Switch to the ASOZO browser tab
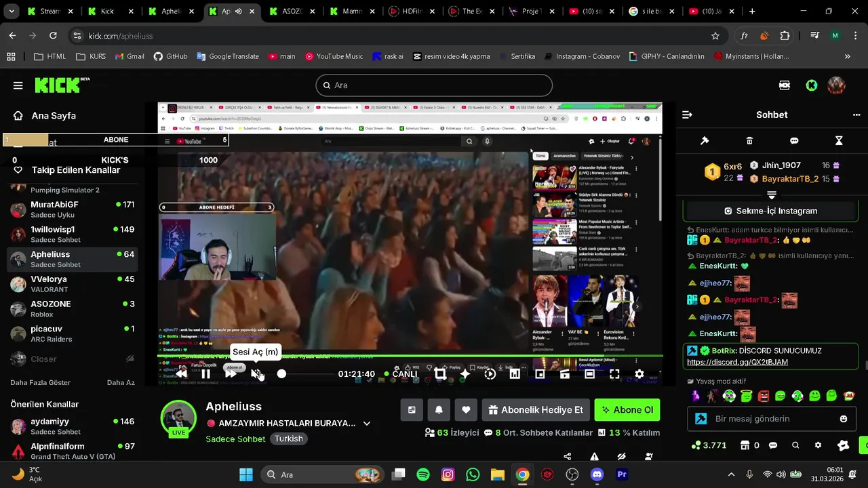The width and height of the screenshot is (868, 488). coord(292,12)
